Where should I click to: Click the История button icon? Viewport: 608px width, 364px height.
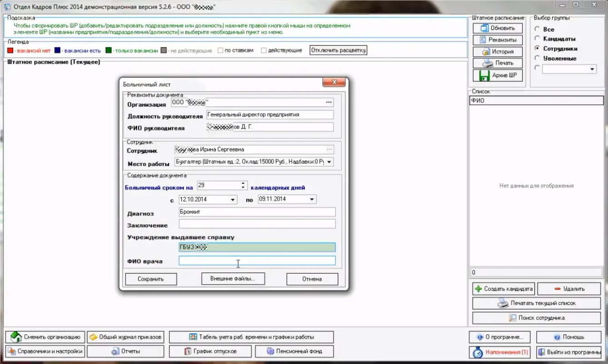coord(486,52)
